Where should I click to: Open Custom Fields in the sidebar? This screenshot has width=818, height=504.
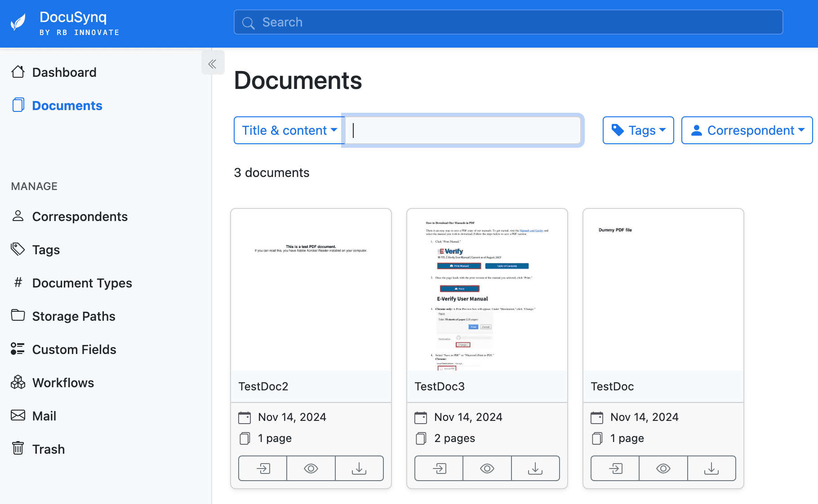(x=74, y=349)
